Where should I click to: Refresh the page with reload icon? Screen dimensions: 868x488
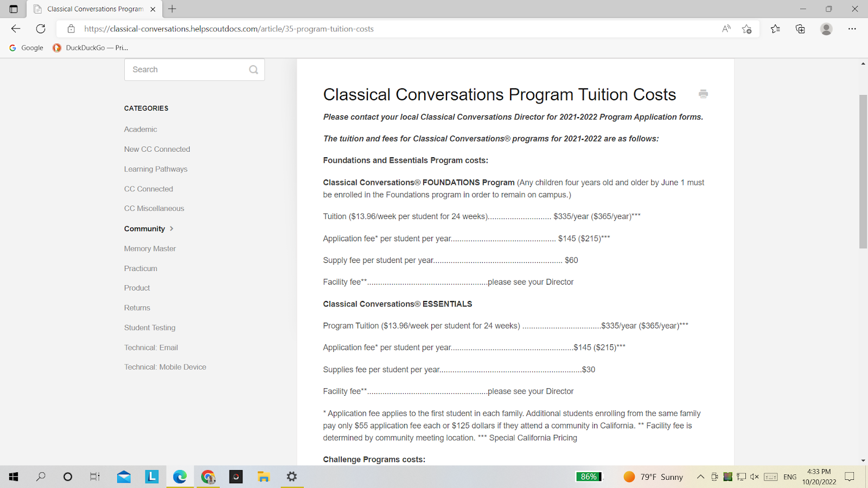[41, 29]
